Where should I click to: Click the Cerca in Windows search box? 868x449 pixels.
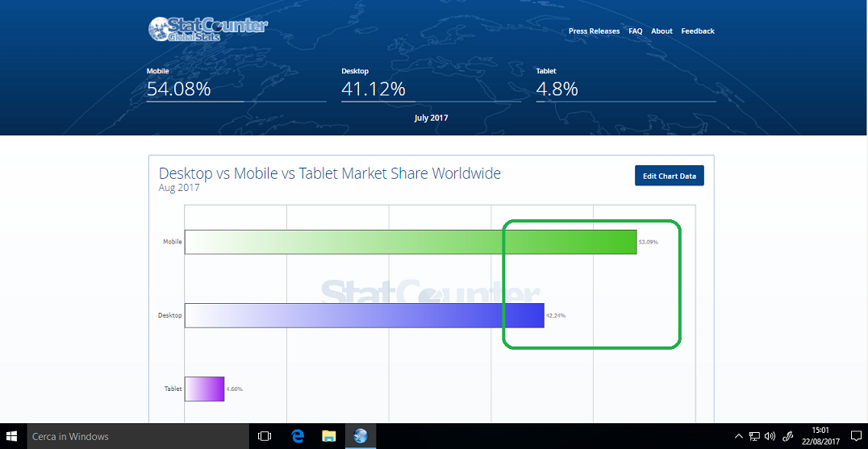(137, 436)
